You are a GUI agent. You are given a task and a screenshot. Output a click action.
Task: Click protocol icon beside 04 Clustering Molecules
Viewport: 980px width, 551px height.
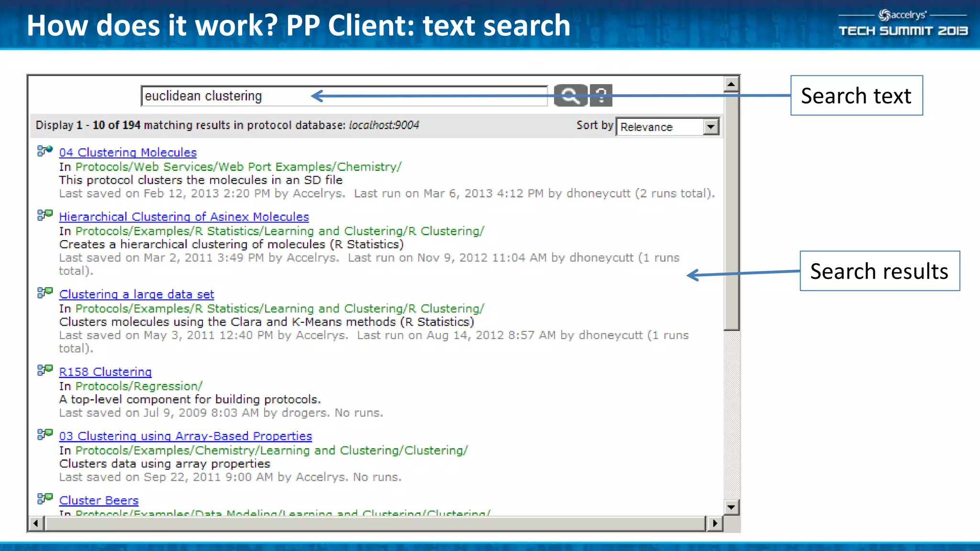pos(45,151)
